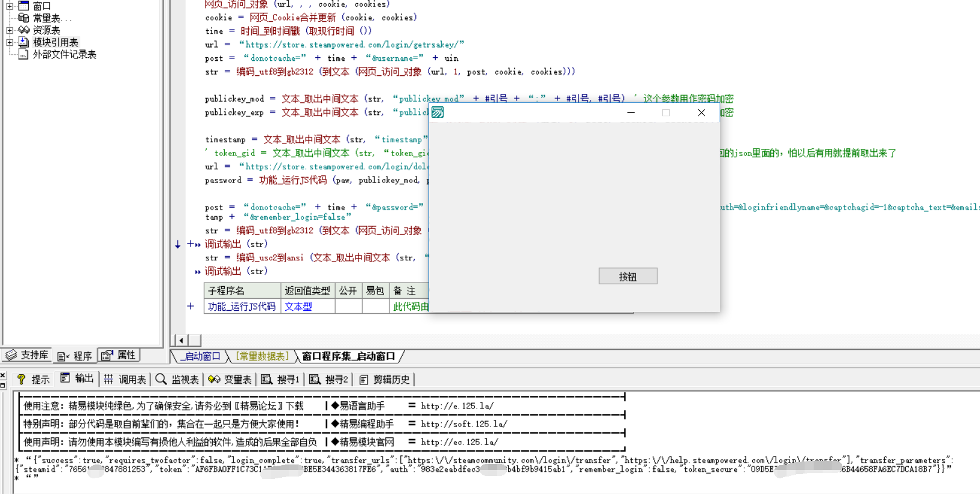Click the 常量表 icon in the tree
This screenshot has width=980, height=494.
tap(24, 18)
